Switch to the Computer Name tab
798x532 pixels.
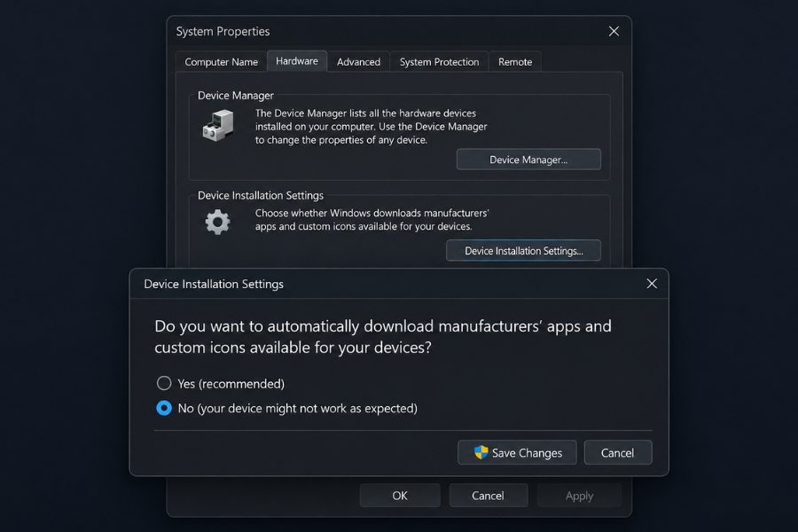pos(222,62)
